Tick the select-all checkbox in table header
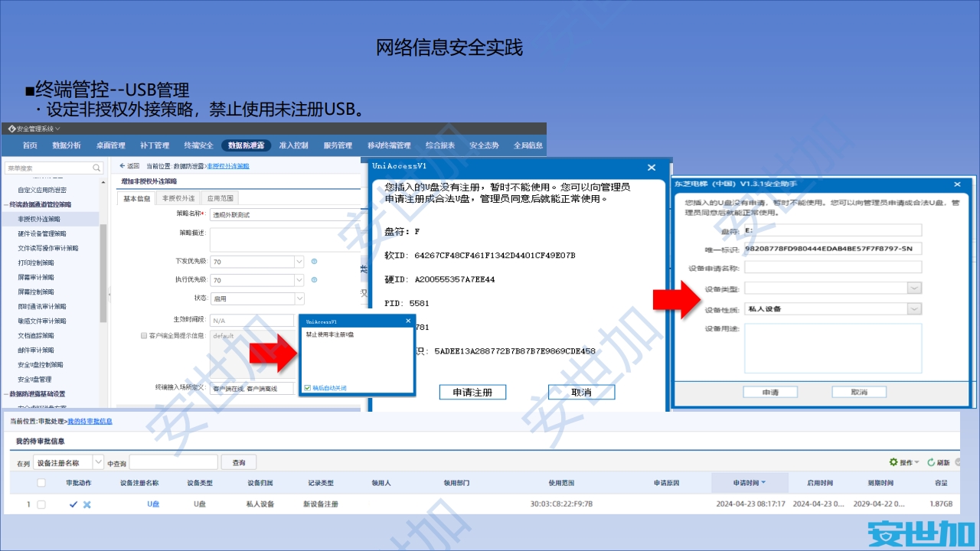Viewport: 980px width, 551px height. tap(41, 483)
